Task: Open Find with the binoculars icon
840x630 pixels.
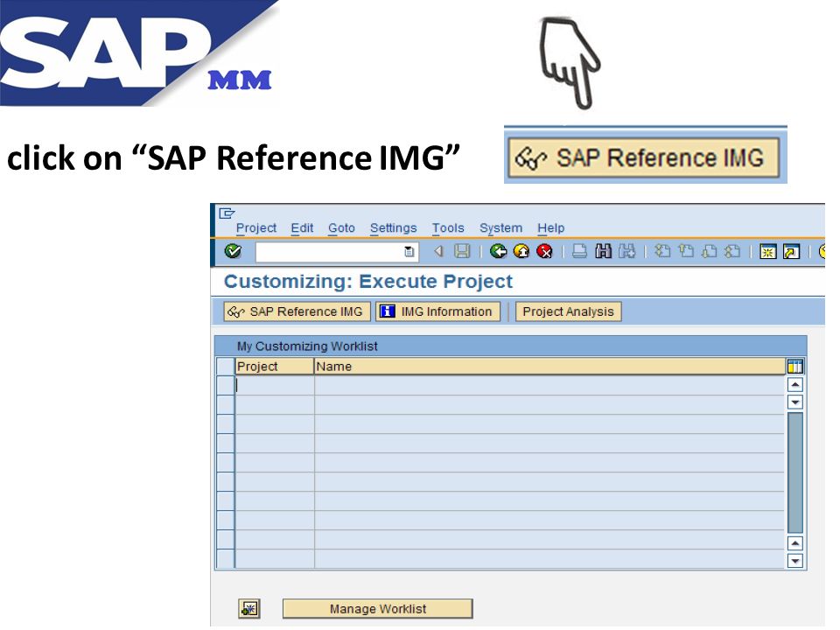Action: click(603, 251)
